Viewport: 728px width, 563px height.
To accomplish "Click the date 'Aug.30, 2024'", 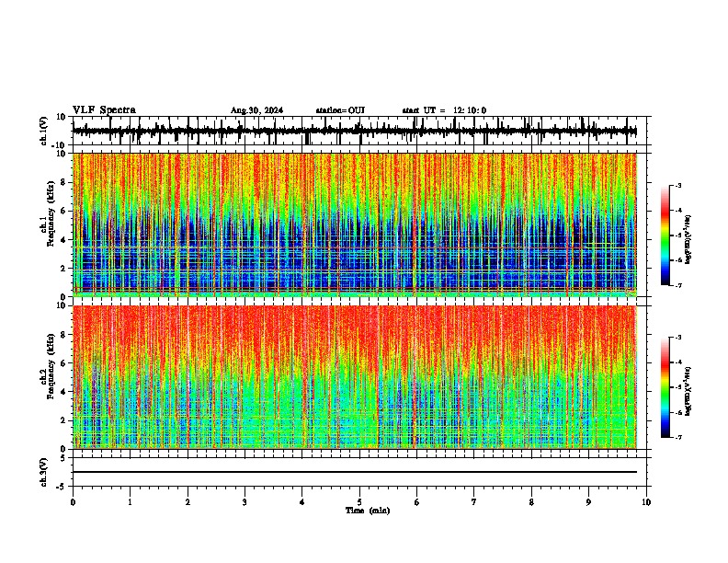I will (x=256, y=110).
